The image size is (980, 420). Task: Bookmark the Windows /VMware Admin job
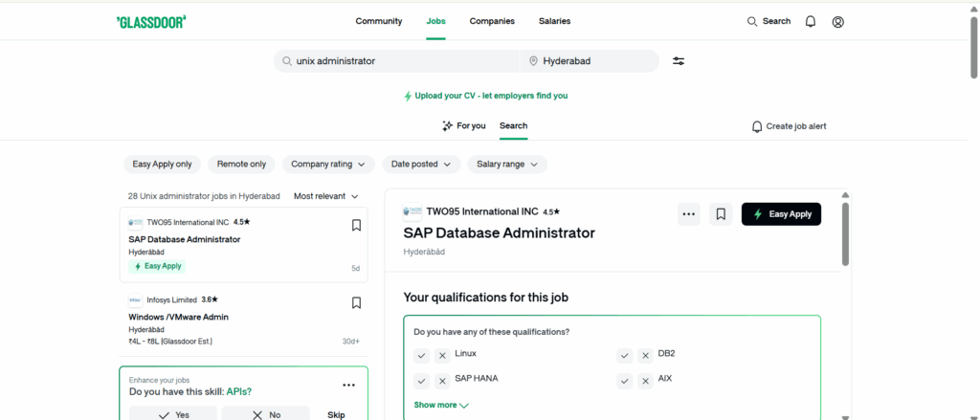(356, 302)
